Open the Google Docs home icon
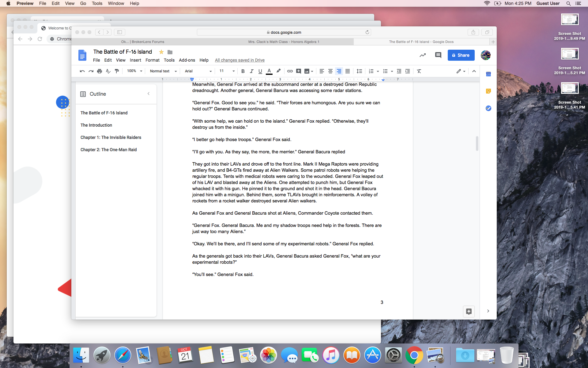Image resolution: width=588 pixels, height=368 pixels. point(82,56)
